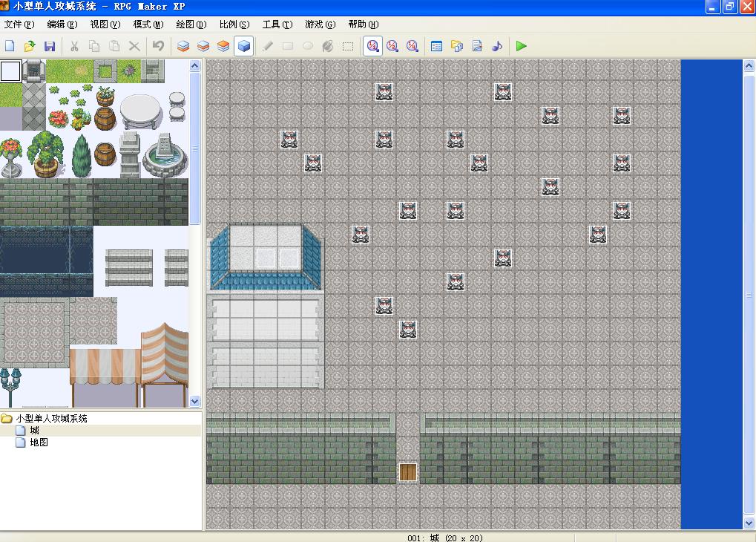Image resolution: width=756 pixels, height=542 pixels.
Task: Open the 比例(S) menu
Action: coord(234,25)
